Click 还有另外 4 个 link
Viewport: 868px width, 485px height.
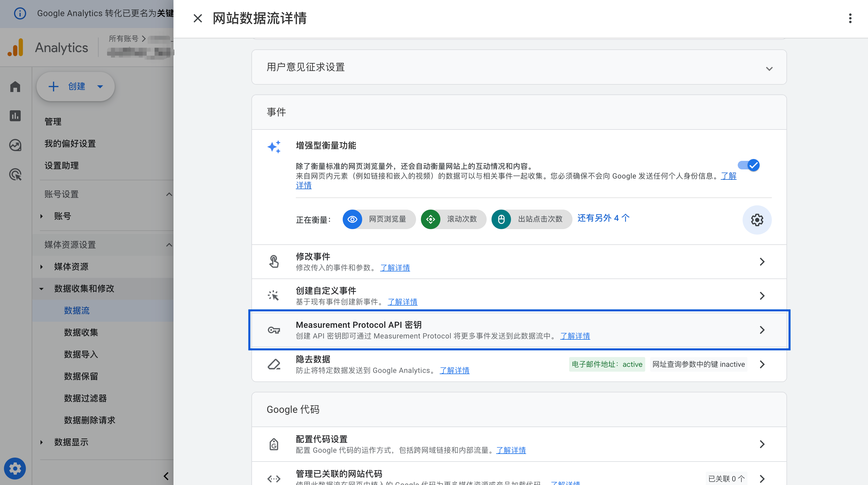[603, 218]
